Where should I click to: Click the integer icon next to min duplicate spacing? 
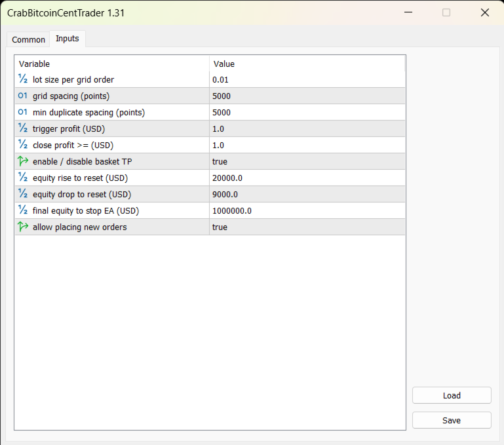coord(23,112)
